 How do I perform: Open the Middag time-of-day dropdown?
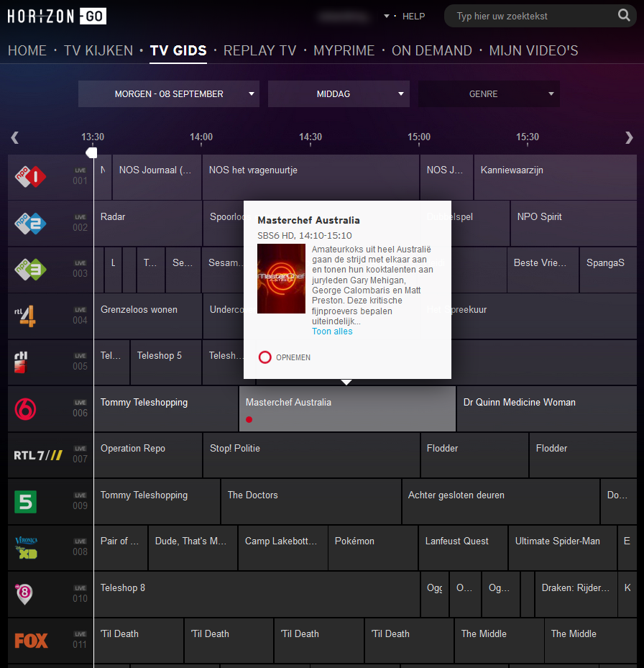coord(339,93)
